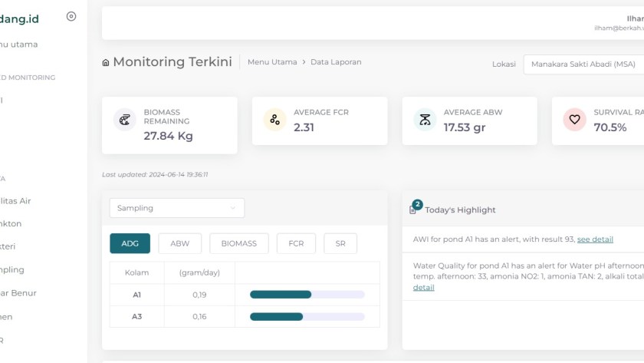Click the Today's Highlight heading
The image size is (644, 363).
point(461,210)
